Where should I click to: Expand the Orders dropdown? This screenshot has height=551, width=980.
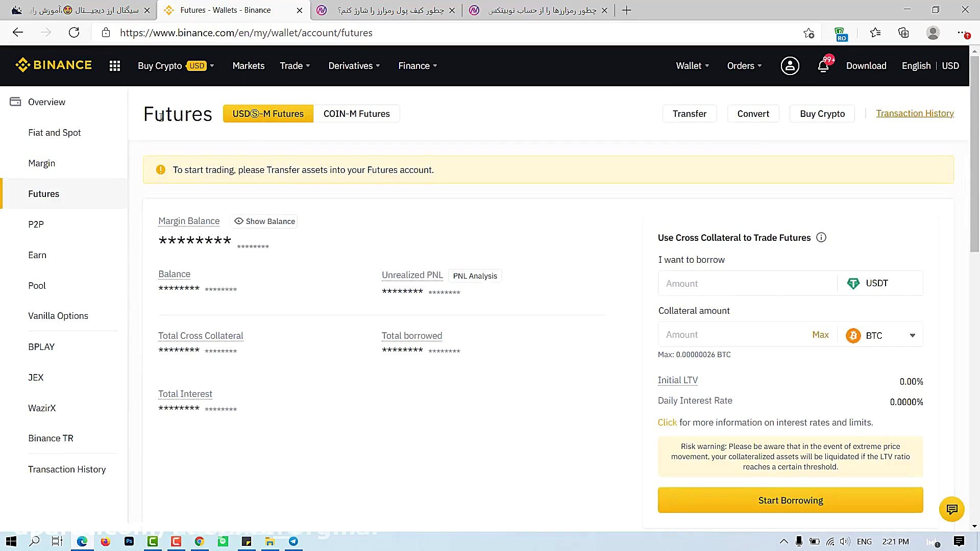(x=744, y=66)
